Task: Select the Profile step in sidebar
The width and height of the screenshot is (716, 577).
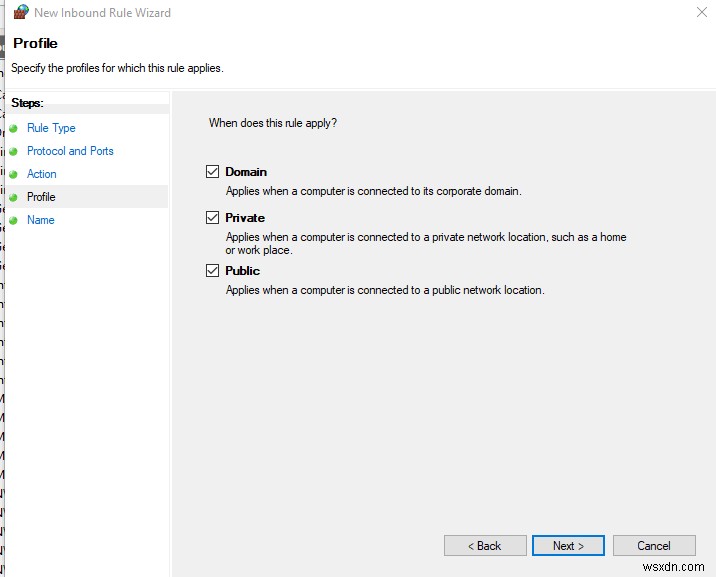Action: (41, 197)
